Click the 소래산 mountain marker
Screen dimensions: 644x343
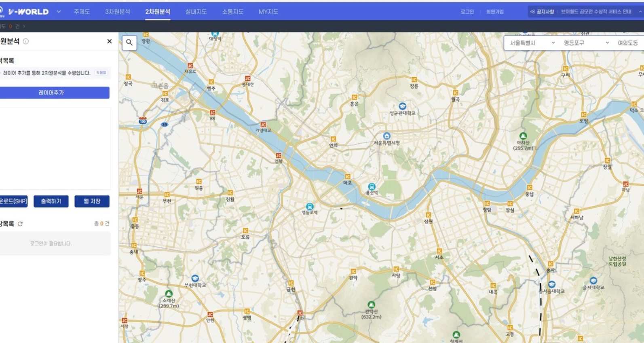pos(169,294)
